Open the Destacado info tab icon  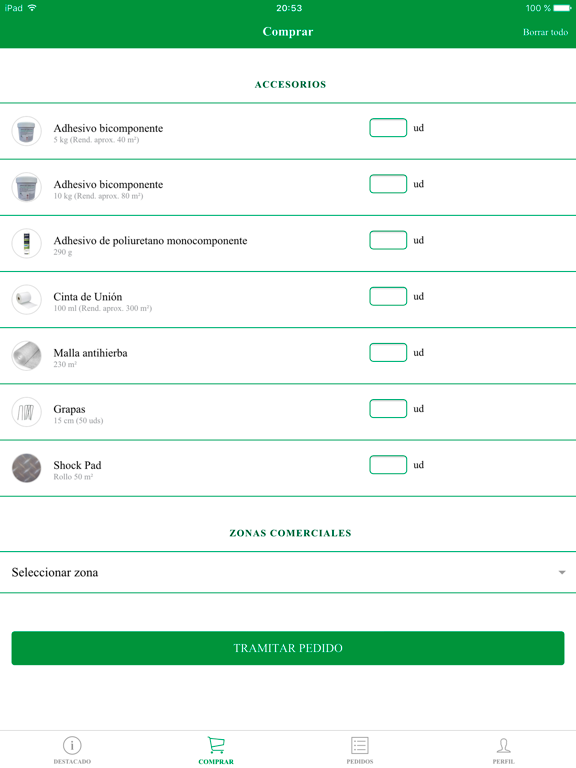72,745
